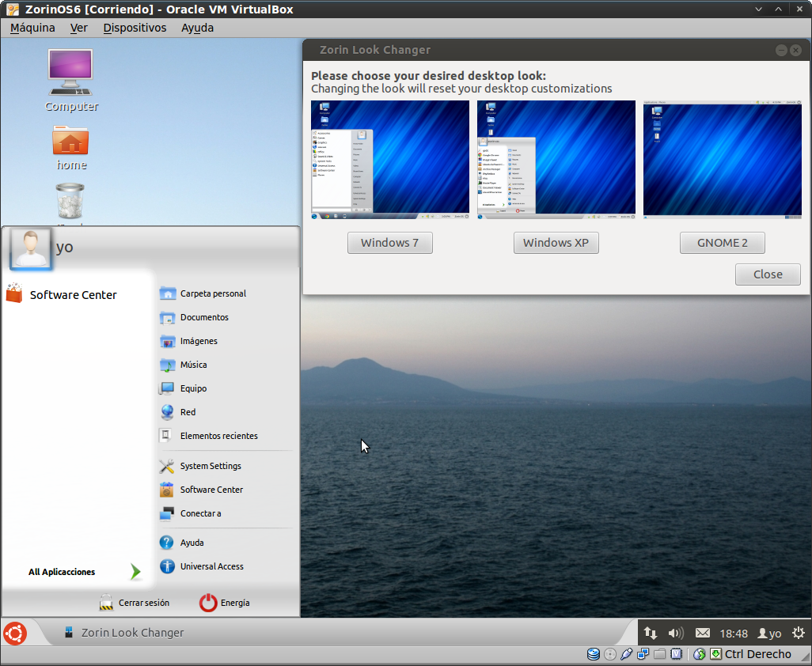Select Elementos recientes in start menu
Viewport: 812px width, 666px height.
tap(218, 436)
